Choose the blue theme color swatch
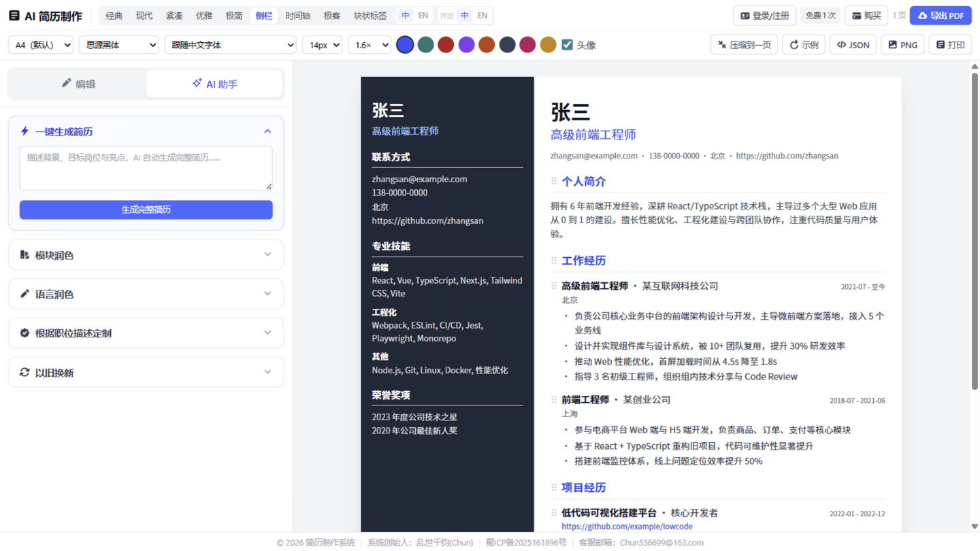The width and height of the screenshot is (980, 551). (x=405, y=45)
